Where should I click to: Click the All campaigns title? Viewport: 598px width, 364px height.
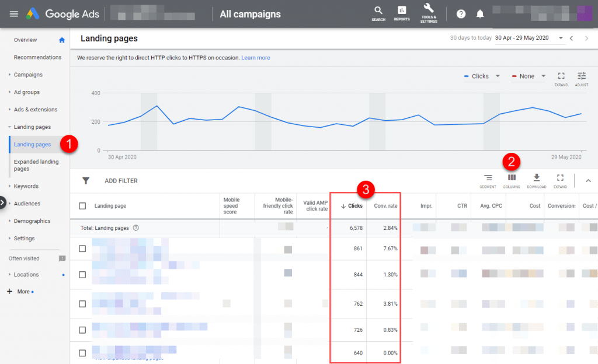[250, 14]
